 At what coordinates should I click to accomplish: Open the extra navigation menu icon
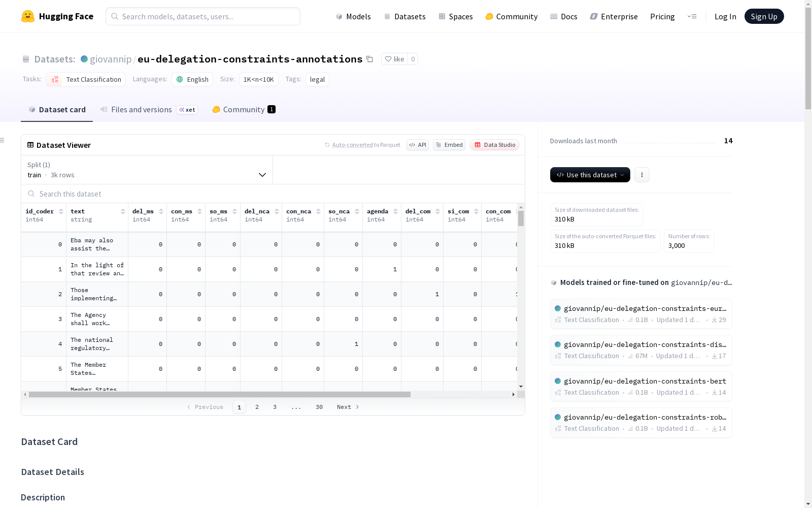[x=692, y=16]
